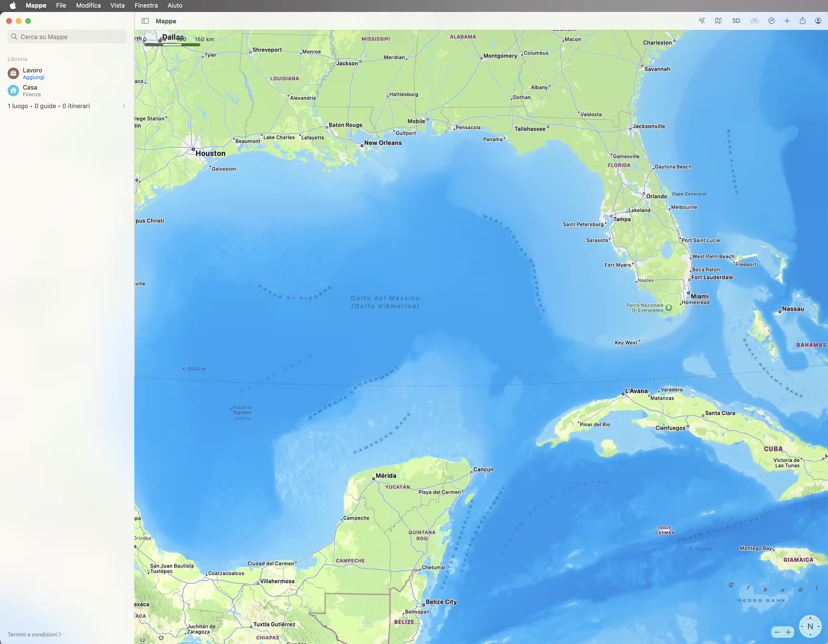The width and height of the screenshot is (828, 644).
Task: Click the plus icon in toolbar
Action: click(787, 21)
